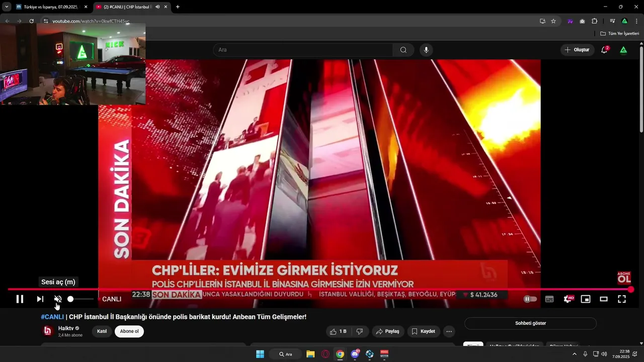Open the YouTube account avatar menu
Image resolution: width=644 pixels, height=362 pixels.
tap(623, 50)
